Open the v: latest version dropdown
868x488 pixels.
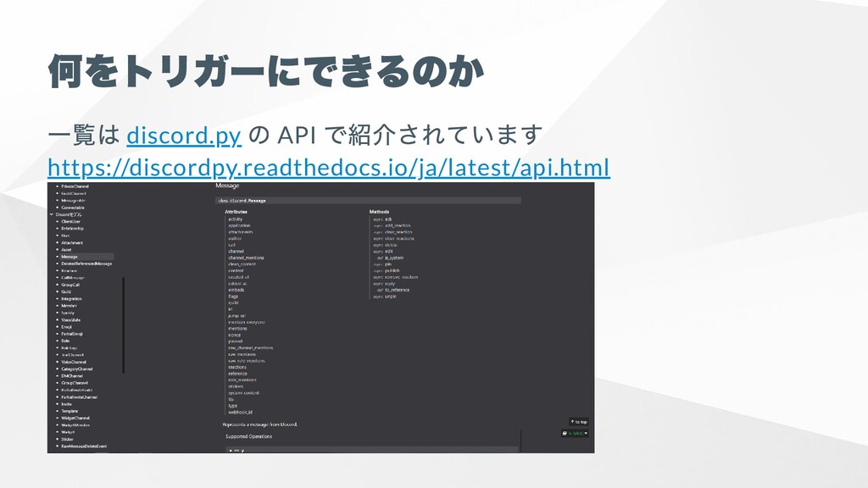(x=576, y=433)
